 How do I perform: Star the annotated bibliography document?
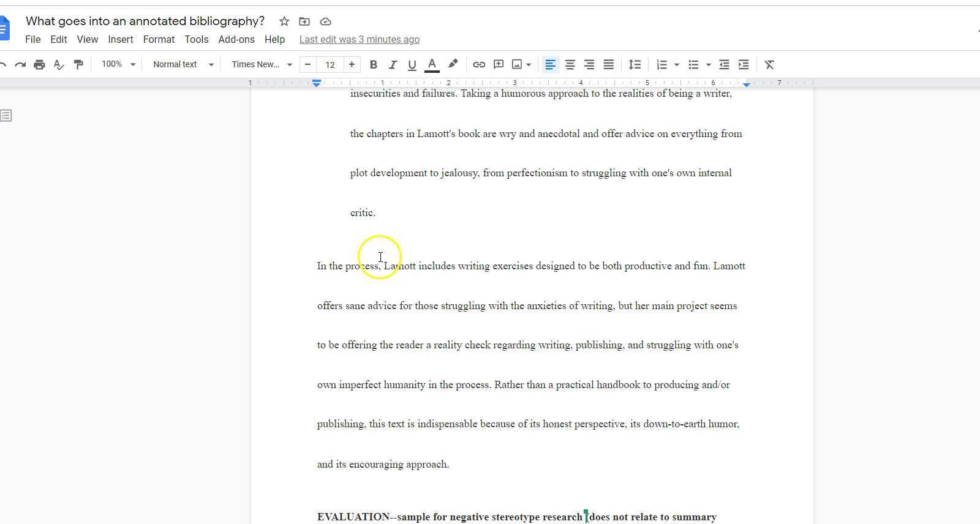284,21
